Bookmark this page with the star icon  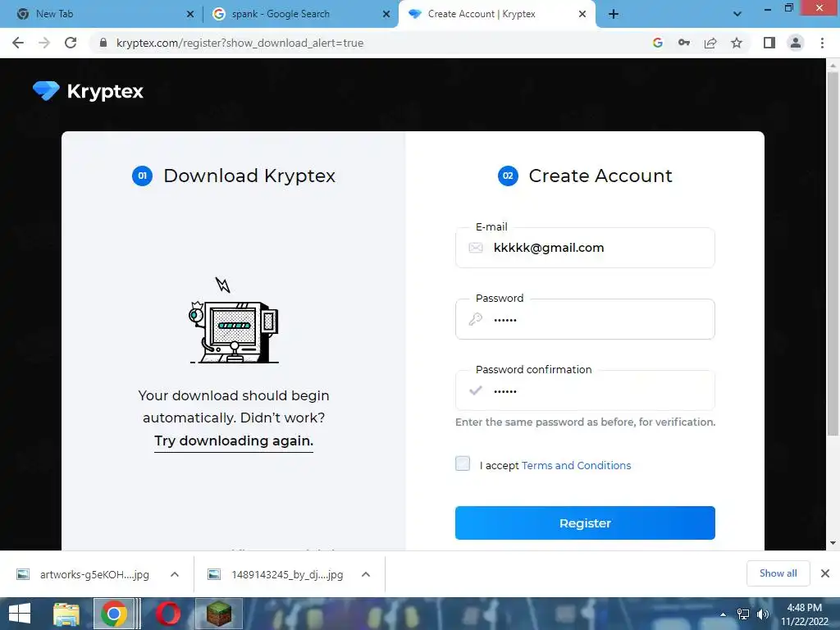pyautogui.click(x=737, y=43)
